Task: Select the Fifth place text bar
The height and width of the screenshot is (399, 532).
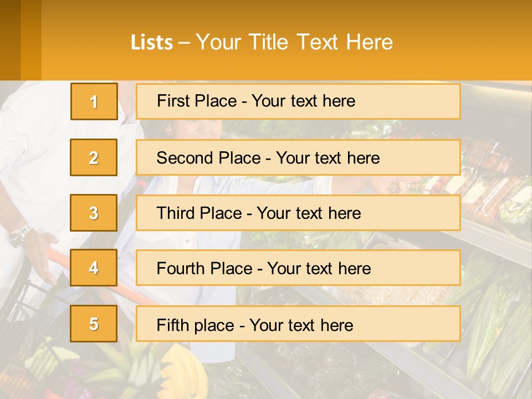Action: pyautogui.click(x=298, y=324)
